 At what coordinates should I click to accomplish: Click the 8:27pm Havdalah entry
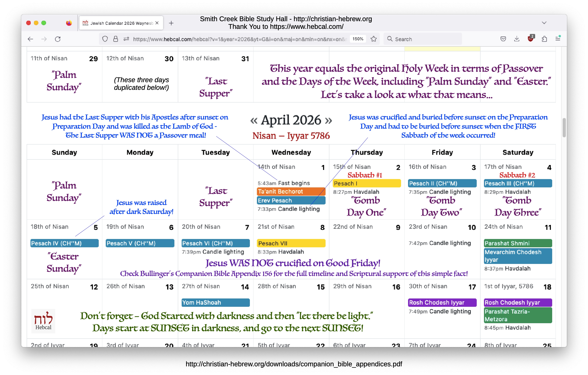[356, 192]
